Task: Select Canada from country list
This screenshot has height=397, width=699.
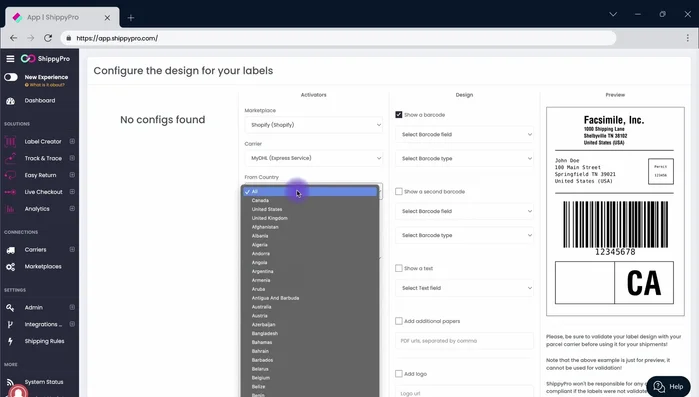Action: click(x=310, y=201)
